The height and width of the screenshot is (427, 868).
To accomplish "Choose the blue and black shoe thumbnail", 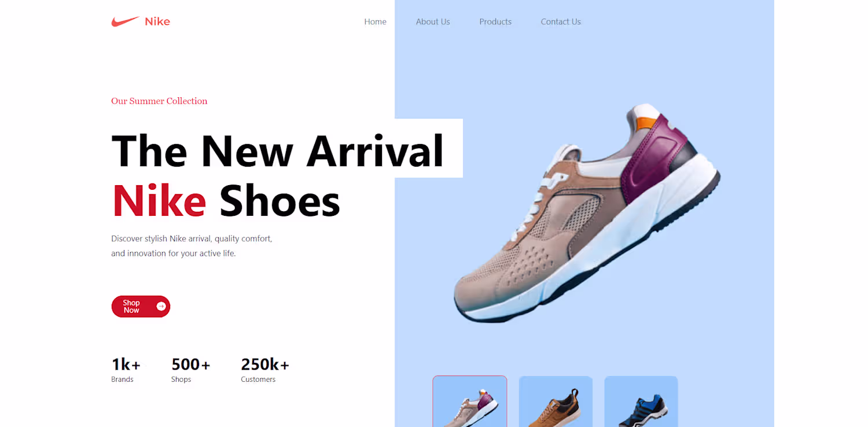I will pyautogui.click(x=641, y=402).
